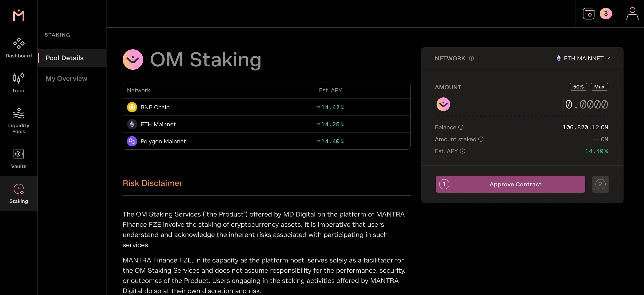
Task: Select the Polygon Mainnet network row
Action: point(266,141)
